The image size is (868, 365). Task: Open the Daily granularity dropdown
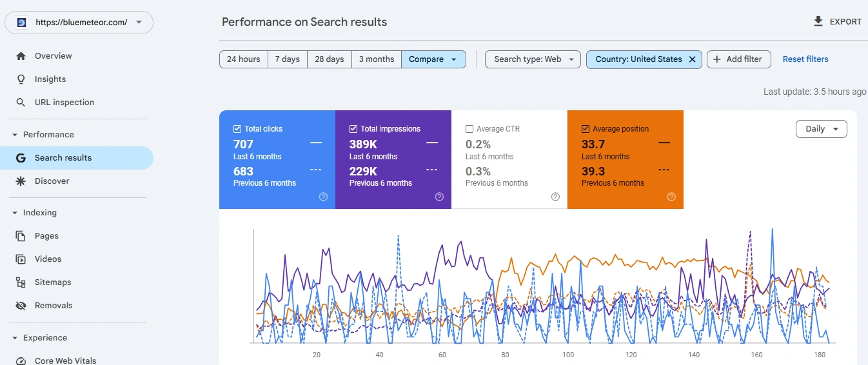pyautogui.click(x=822, y=129)
